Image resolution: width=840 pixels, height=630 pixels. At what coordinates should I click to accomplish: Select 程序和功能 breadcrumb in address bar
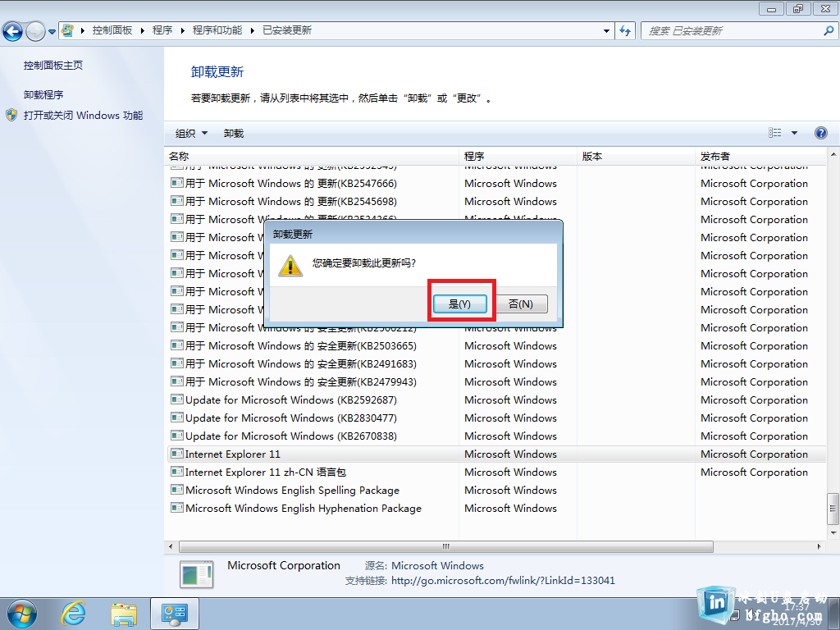tap(217, 30)
